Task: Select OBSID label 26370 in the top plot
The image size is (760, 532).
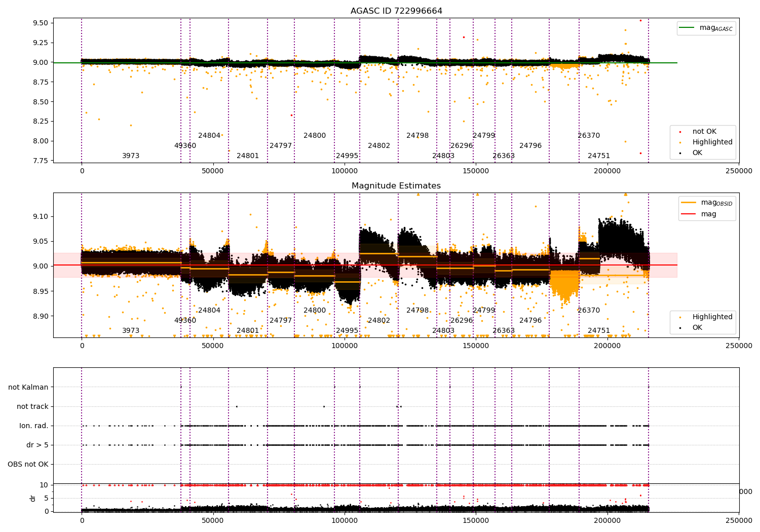Action: (589, 136)
